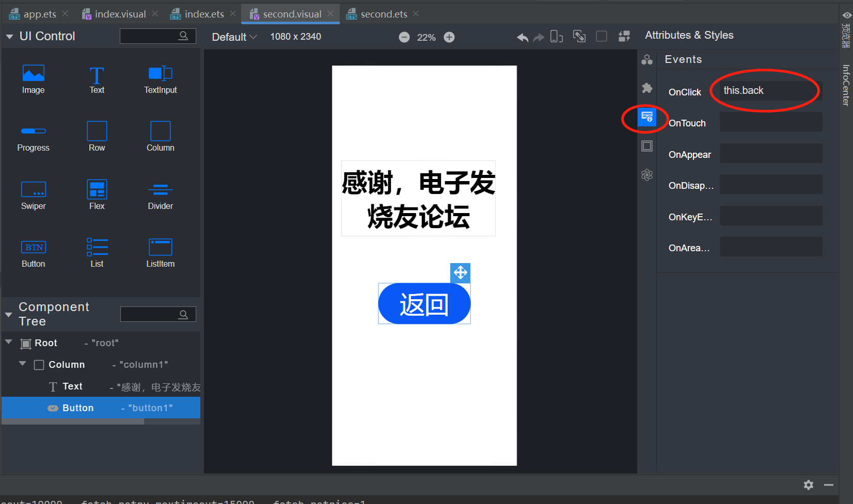The width and height of the screenshot is (853, 504).
Task: Select the Flex layout control
Action: point(97,196)
